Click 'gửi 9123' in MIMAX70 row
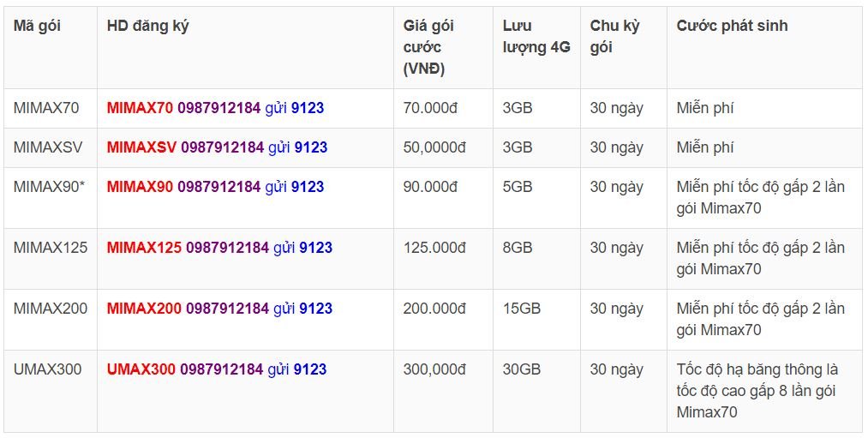 pyautogui.click(x=295, y=109)
